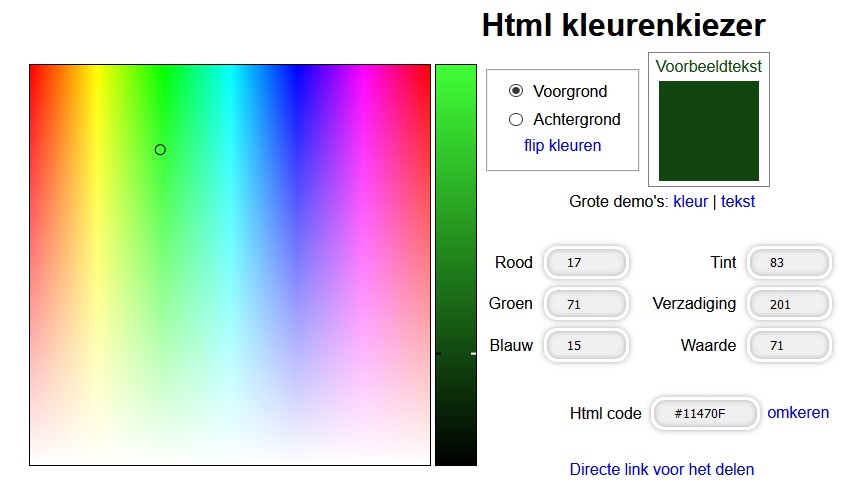Viewport: 849px width, 484px height.
Task: Click the 'omkeren' link
Action: pyautogui.click(x=797, y=412)
